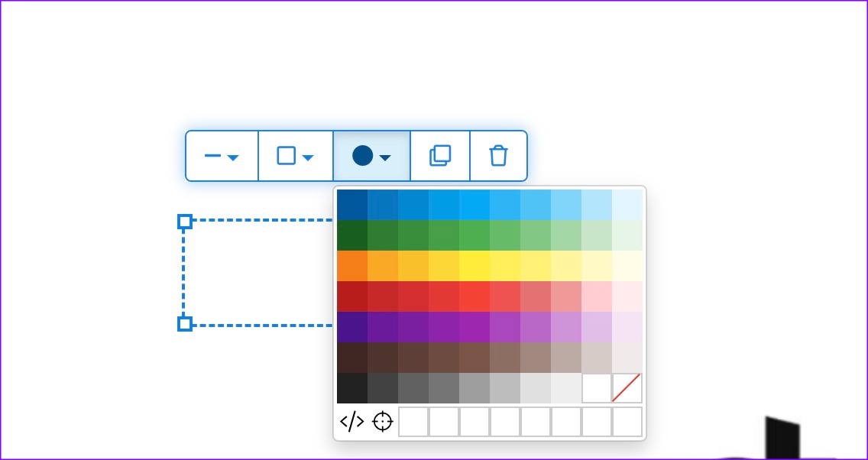Click the duplicate shape icon
This screenshot has height=460, width=868.
click(440, 156)
